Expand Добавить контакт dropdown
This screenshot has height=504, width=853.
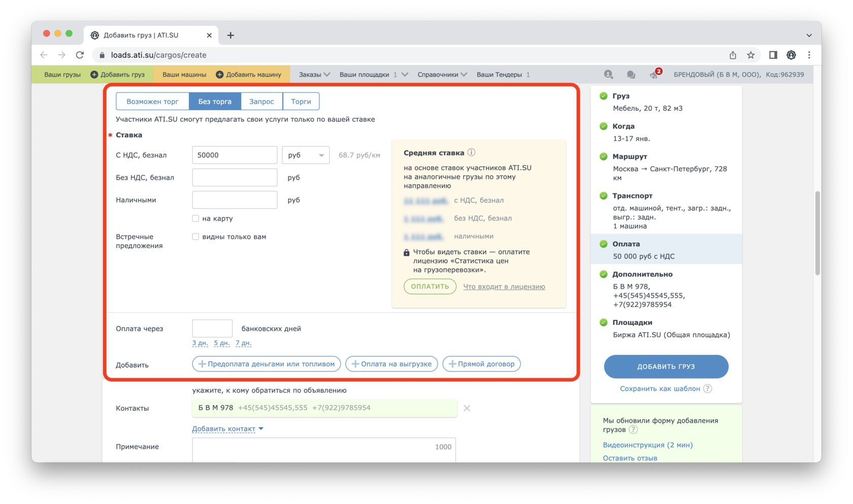pos(227,429)
